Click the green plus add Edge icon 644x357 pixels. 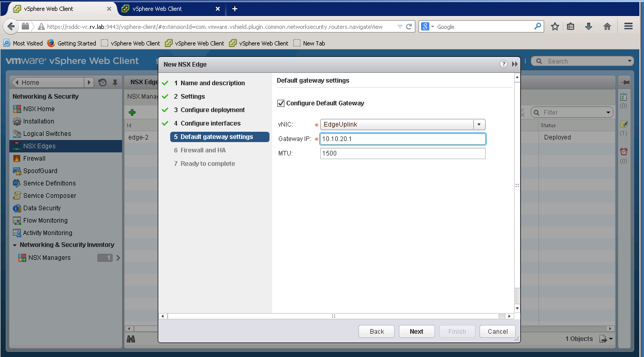[132, 112]
